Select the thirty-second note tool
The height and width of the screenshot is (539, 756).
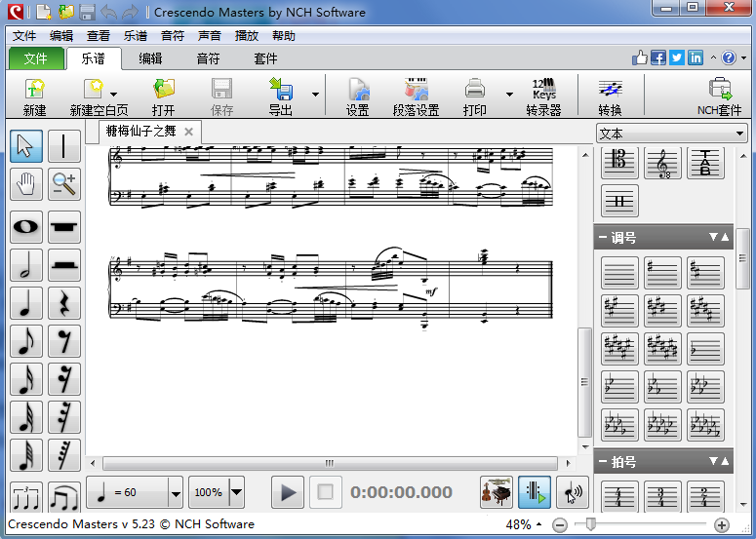click(26, 416)
